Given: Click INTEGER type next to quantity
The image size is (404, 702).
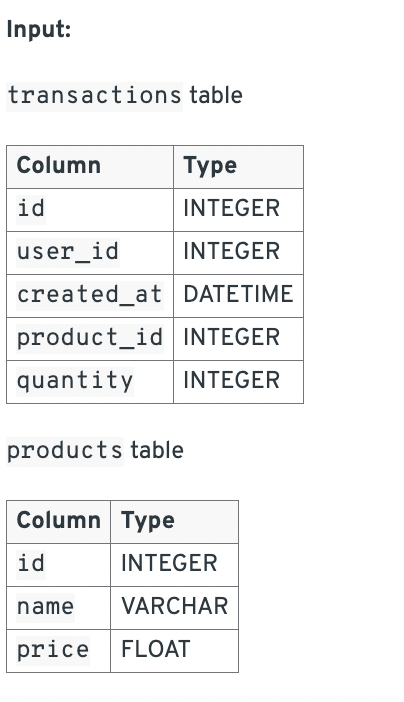Looking at the screenshot, I should point(232,381).
